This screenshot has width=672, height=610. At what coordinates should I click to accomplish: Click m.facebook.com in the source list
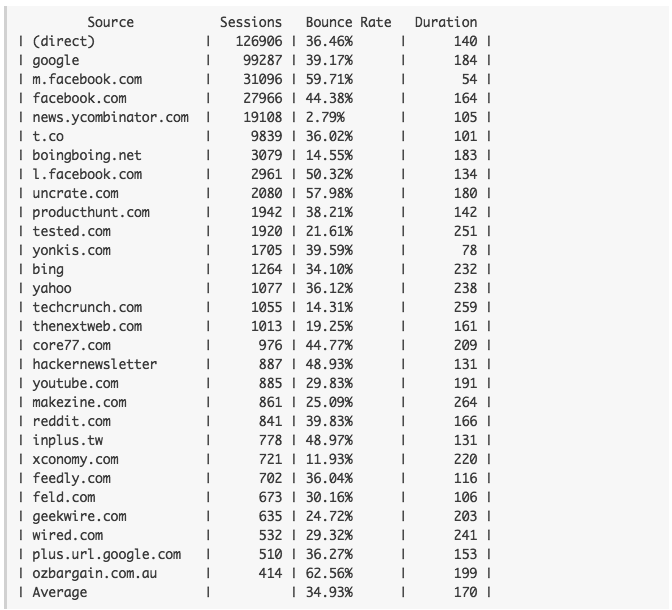click(87, 79)
